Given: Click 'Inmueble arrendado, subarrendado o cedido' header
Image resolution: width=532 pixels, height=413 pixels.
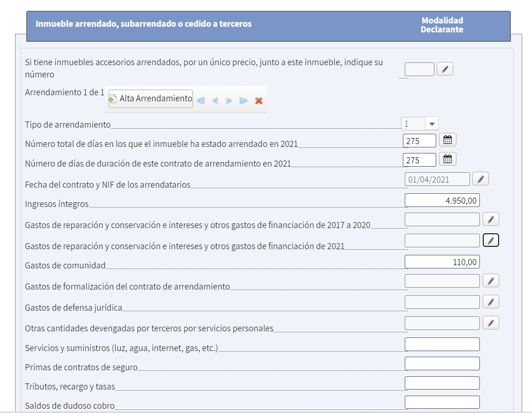Looking at the screenshot, I should coord(144,24).
